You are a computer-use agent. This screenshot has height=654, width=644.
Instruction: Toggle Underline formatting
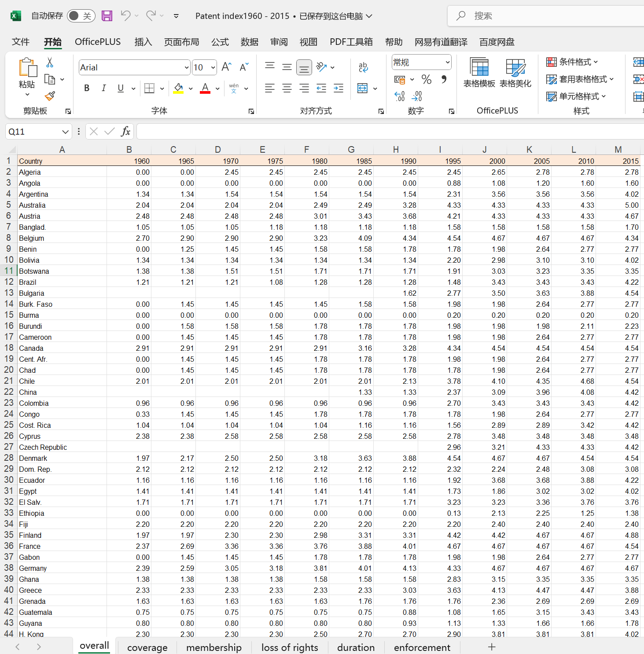tap(121, 88)
